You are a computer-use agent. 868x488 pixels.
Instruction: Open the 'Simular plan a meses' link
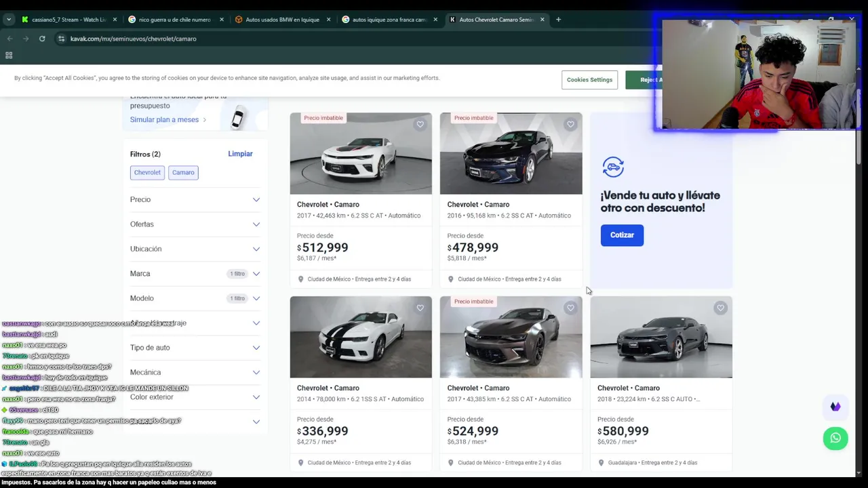click(x=168, y=120)
